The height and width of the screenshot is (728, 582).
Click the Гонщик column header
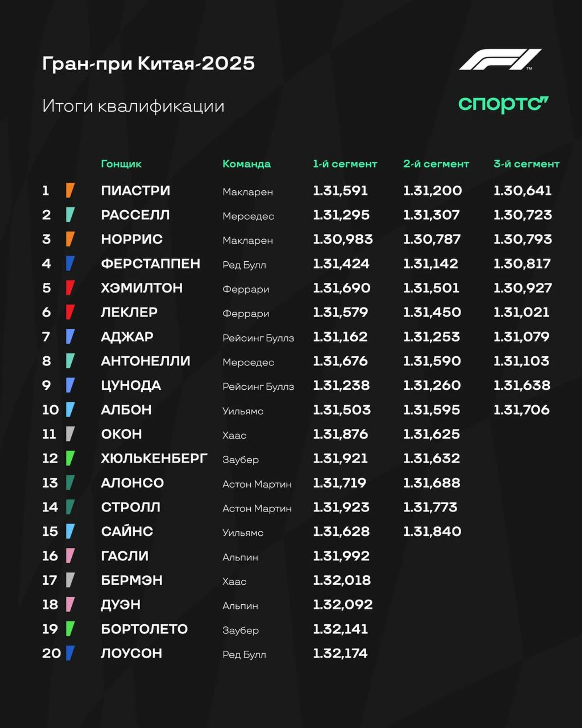coord(121,164)
